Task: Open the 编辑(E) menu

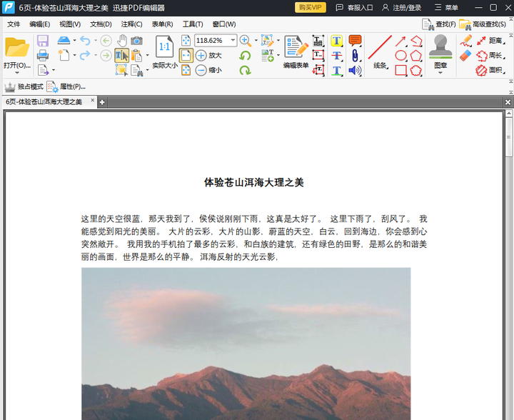Action: (40, 24)
